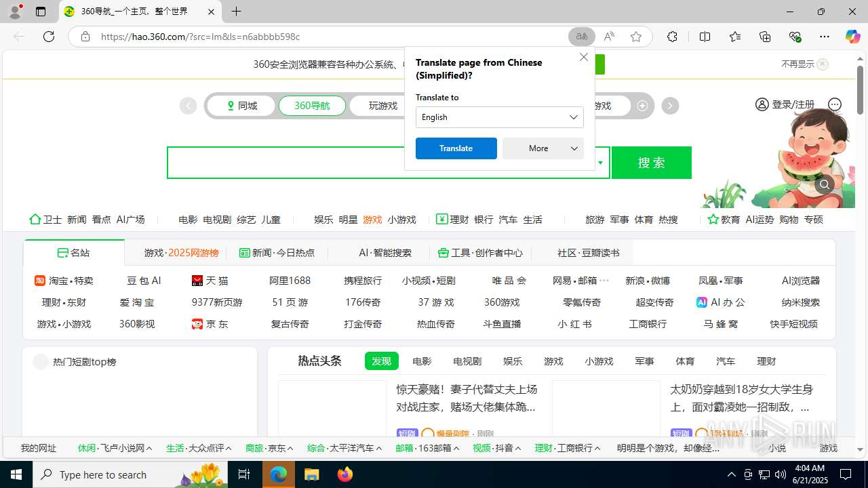Screen dimensions: 868x488
Task: Click the browser address bar
Action: pyautogui.click(x=332, y=37)
